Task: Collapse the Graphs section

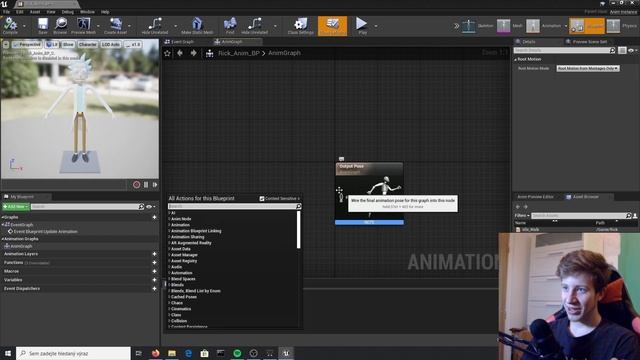Action: point(2,217)
